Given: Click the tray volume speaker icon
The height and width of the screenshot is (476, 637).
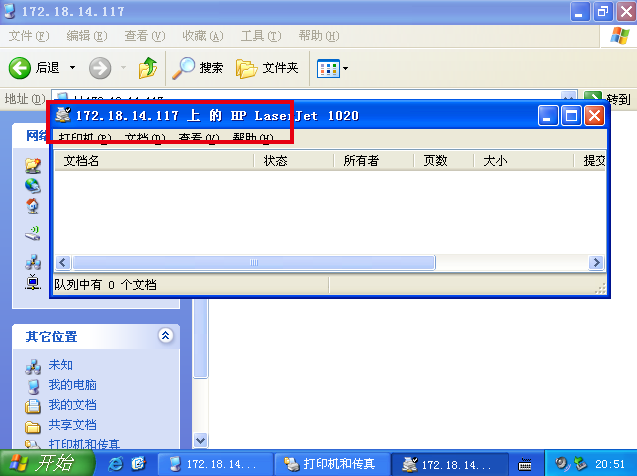Looking at the screenshot, I should coord(561,463).
